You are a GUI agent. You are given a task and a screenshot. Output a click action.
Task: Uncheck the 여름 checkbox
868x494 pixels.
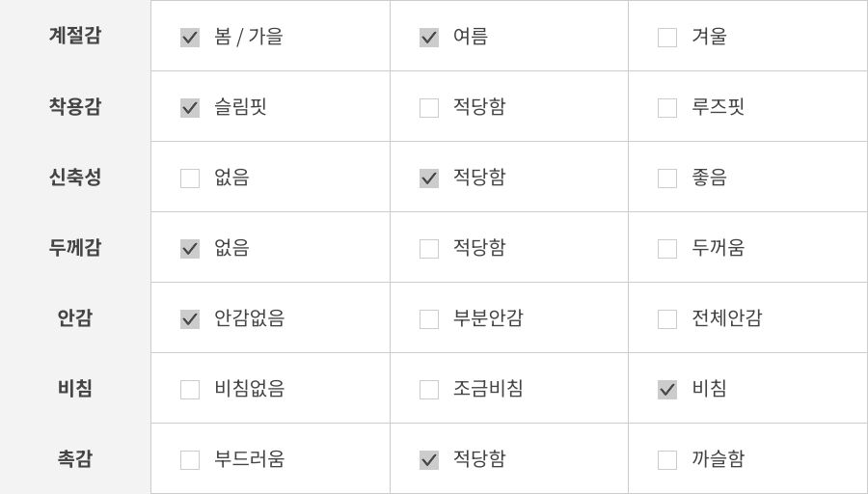(429, 38)
